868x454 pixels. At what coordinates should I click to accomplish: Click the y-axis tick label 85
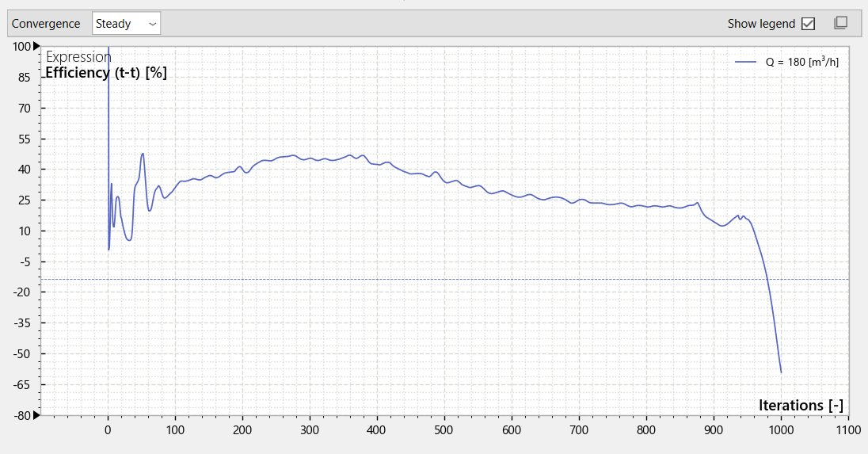tap(25, 78)
